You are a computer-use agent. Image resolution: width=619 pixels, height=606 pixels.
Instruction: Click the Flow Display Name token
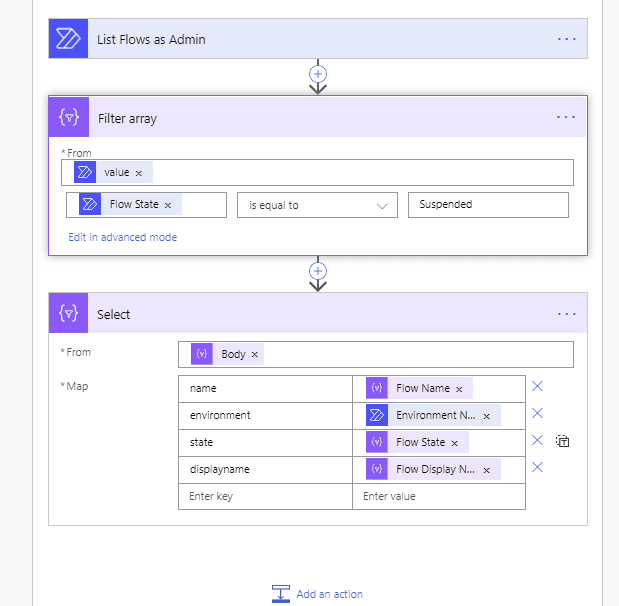pos(433,469)
